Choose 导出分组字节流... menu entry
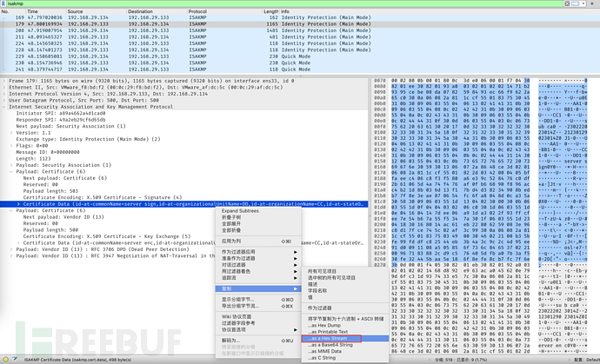Viewport: 600px width, 364px height. (x=258, y=307)
